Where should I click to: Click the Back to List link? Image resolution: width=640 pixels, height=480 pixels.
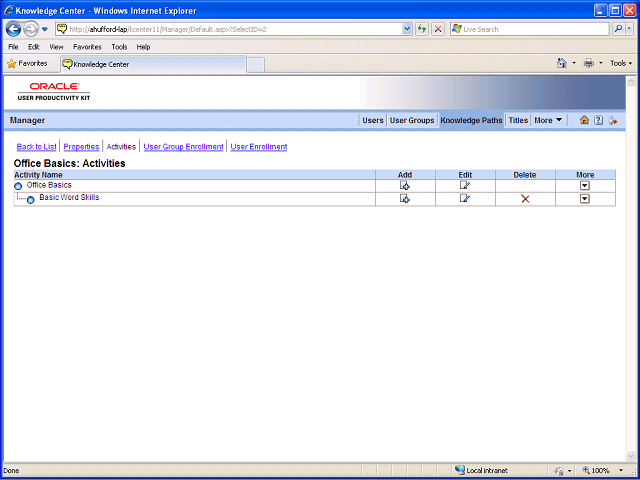click(x=36, y=147)
